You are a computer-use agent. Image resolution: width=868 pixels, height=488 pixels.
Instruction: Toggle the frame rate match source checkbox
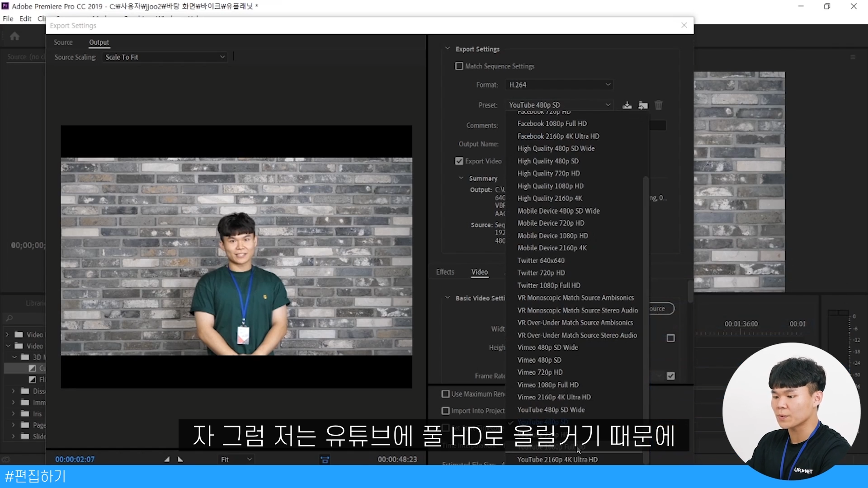(x=671, y=376)
